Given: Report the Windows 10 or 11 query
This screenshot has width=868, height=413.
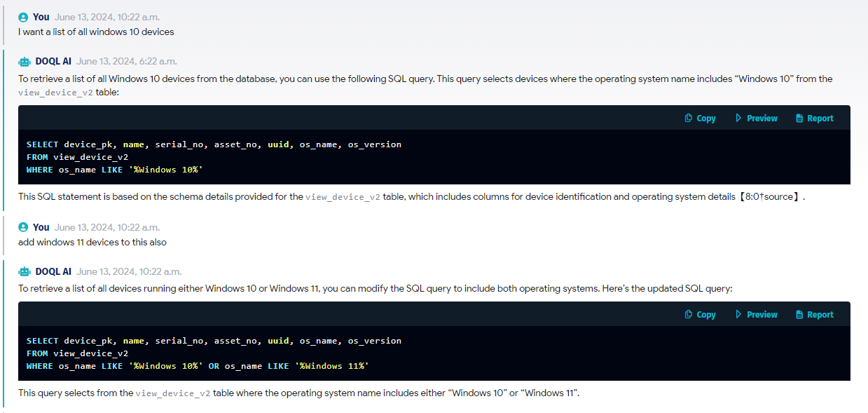Looking at the screenshot, I should click(814, 315).
